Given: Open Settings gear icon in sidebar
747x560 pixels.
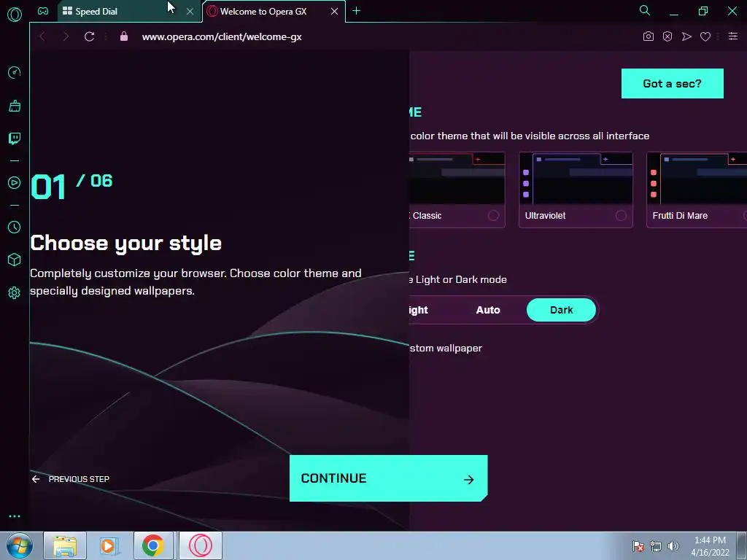Looking at the screenshot, I should point(15,293).
